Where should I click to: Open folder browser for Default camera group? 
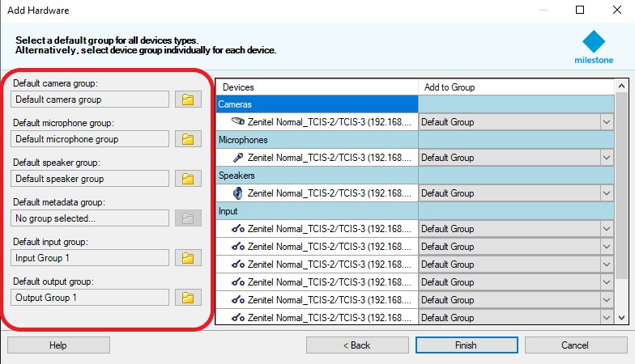(188, 99)
